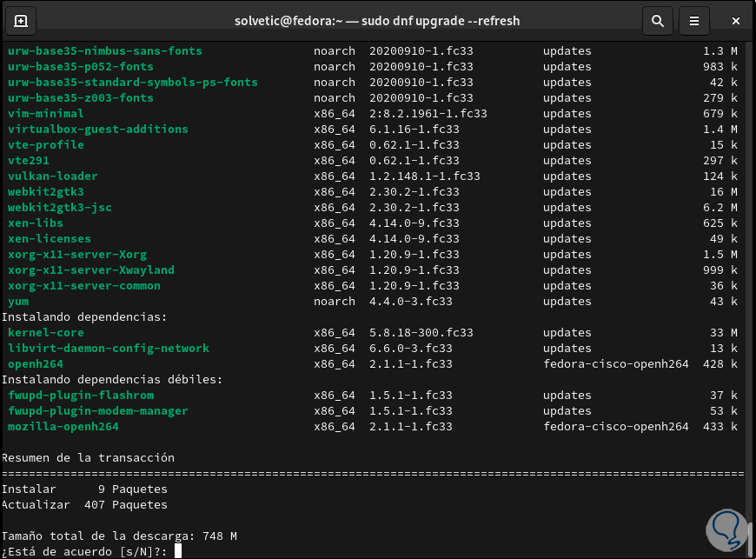Click the vim-minimal package entry
The width and height of the screenshot is (756, 559).
(45, 113)
